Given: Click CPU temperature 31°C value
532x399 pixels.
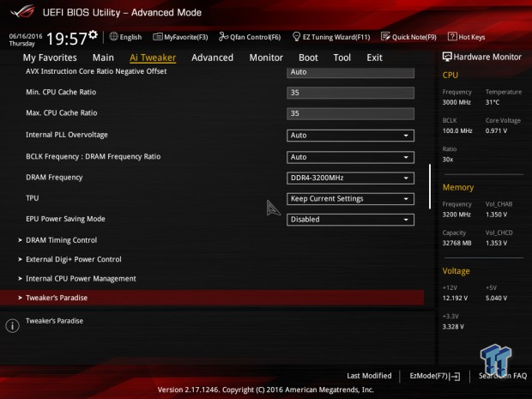Looking at the screenshot, I should point(493,102).
